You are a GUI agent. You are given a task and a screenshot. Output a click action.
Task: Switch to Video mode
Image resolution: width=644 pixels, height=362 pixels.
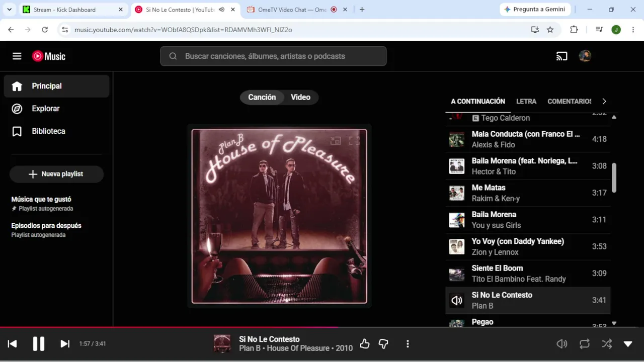(x=301, y=98)
